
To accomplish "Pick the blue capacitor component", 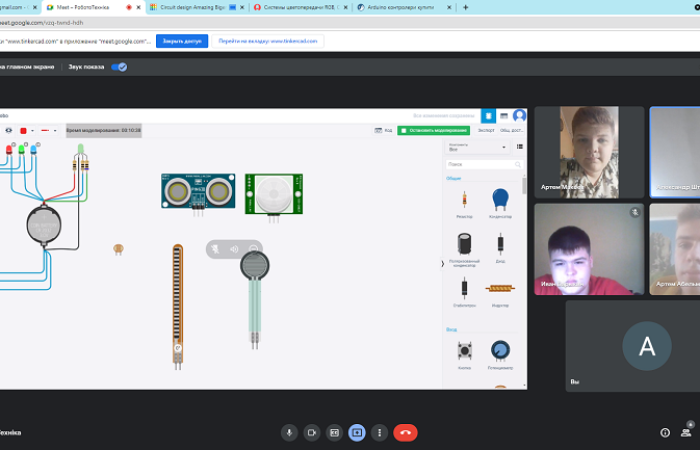I will point(499,200).
